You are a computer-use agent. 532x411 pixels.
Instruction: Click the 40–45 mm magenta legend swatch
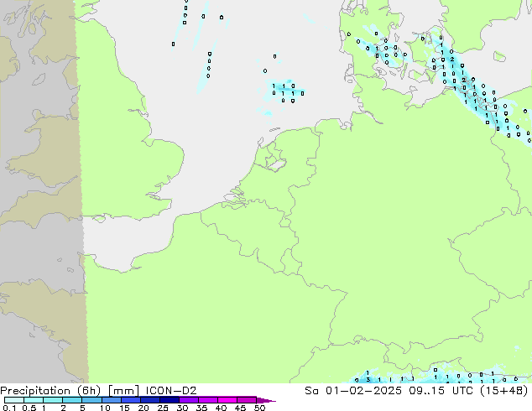(227, 400)
